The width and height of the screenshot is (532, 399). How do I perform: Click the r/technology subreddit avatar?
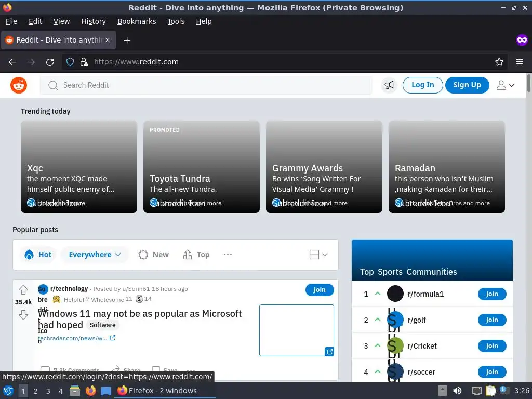(x=43, y=289)
